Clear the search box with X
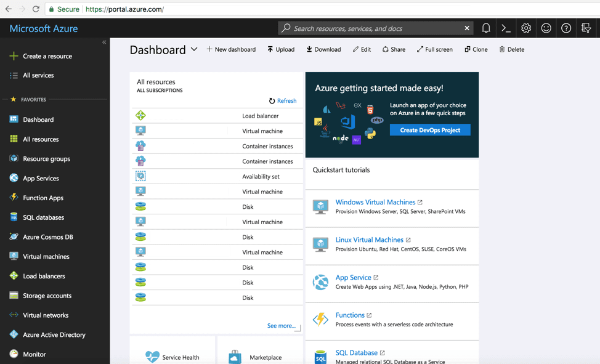 tap(467, 28)
